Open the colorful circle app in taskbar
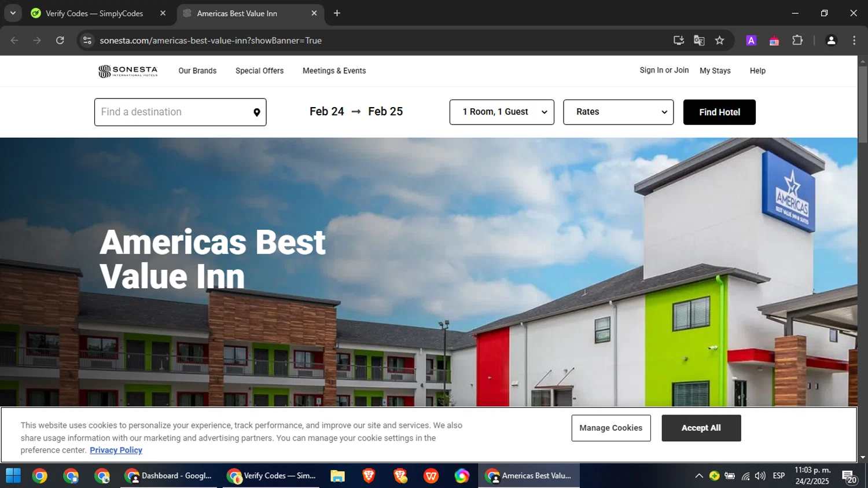868x488 pixels. 462,476
